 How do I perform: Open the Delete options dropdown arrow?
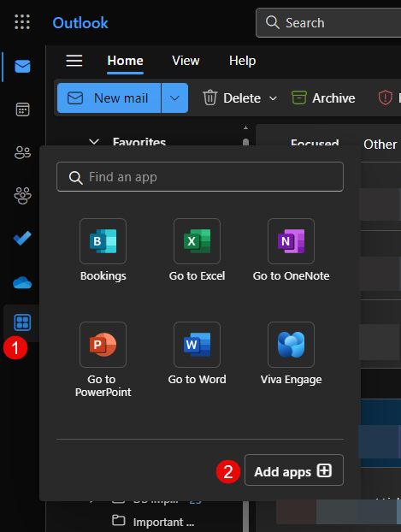click(273, 98)
